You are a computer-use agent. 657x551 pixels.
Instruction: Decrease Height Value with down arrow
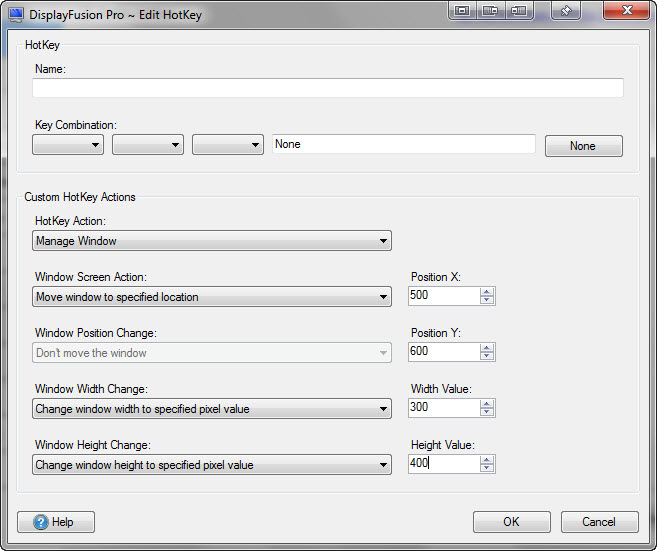(x=487, y=468)
